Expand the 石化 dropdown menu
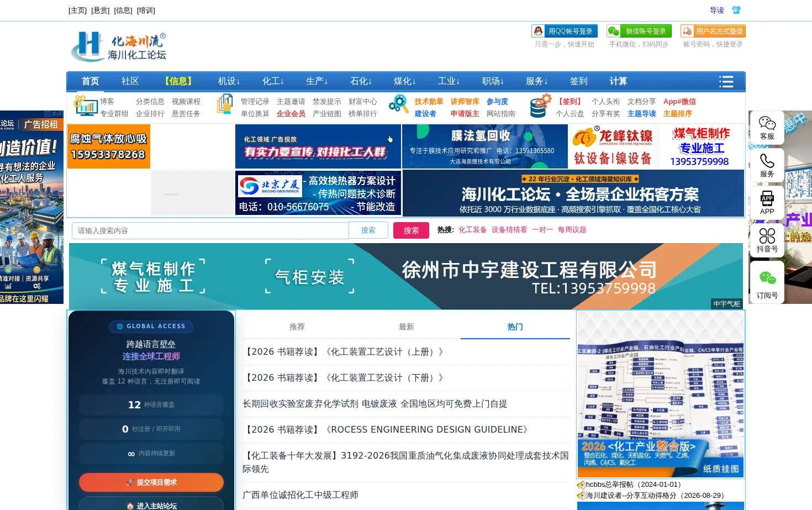Viewport: 812px width, 510px height. [361, 81]
